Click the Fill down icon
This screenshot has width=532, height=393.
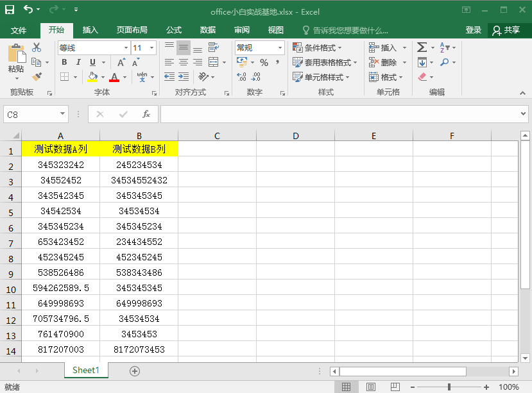(x=422, y=62)
